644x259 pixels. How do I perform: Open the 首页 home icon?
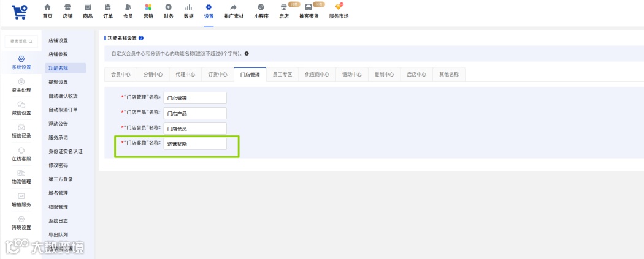pos(48,7)
